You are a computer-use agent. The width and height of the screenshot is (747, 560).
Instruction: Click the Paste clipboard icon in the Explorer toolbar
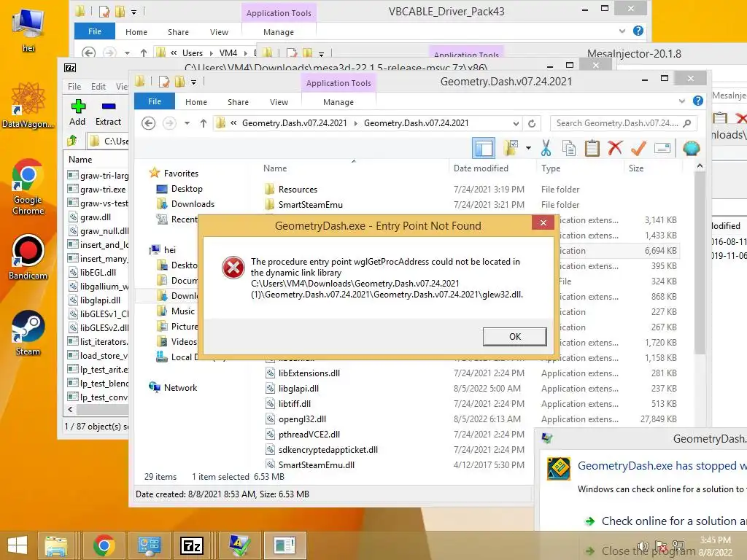point(592,148)
